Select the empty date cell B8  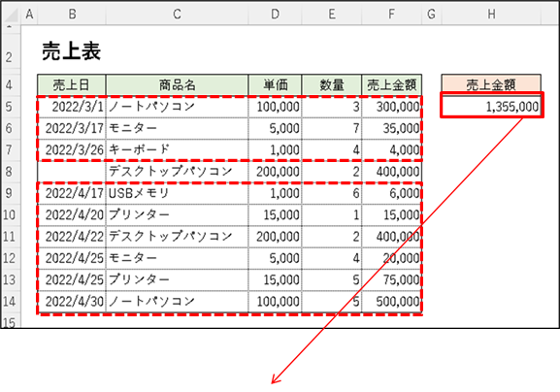point(72,172)
